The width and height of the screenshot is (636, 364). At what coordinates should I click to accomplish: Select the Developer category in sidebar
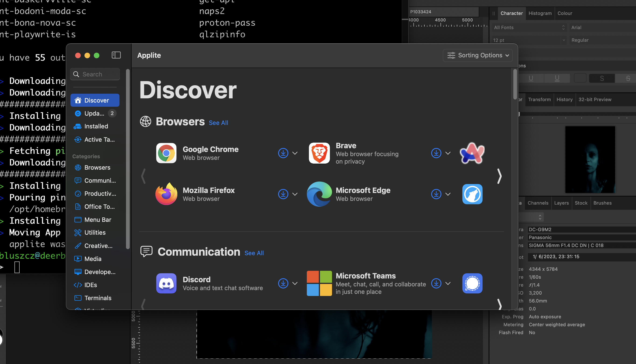[x=95, y=272]
